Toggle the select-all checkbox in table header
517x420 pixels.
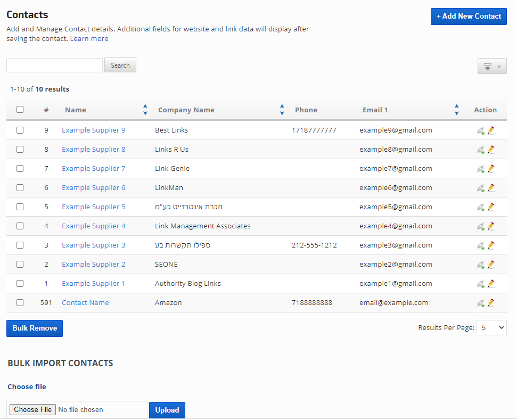click(20, 110)
